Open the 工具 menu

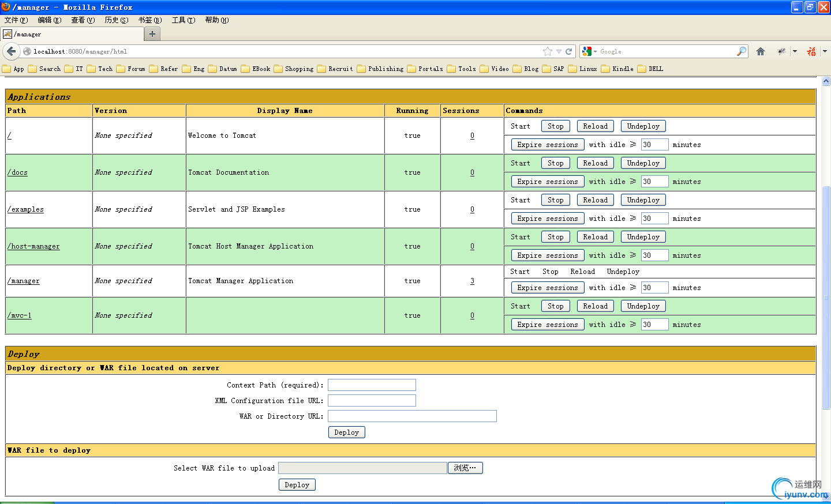click(x=183, y=20)
